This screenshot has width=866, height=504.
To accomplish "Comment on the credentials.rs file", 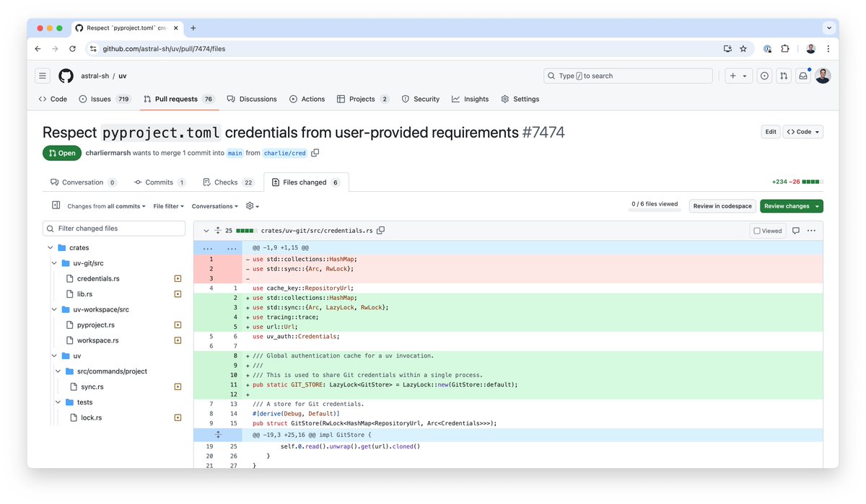I will point(795,231).
